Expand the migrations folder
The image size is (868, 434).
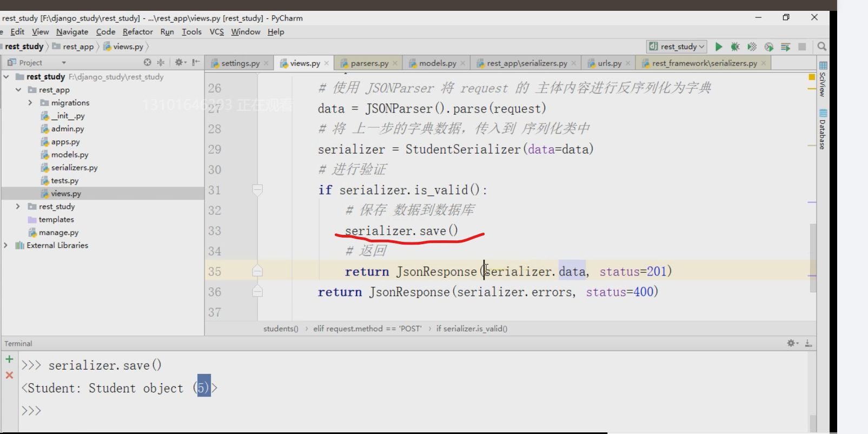[x=30, y=103]
